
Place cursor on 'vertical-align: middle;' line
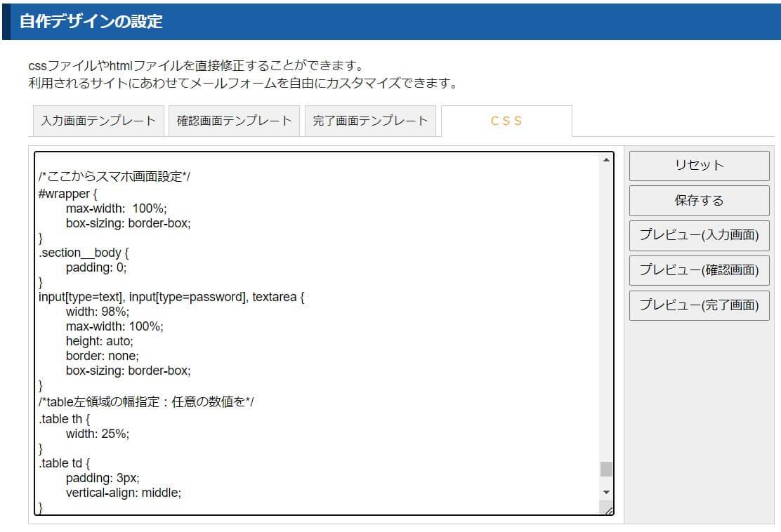[x=124, y=493]
